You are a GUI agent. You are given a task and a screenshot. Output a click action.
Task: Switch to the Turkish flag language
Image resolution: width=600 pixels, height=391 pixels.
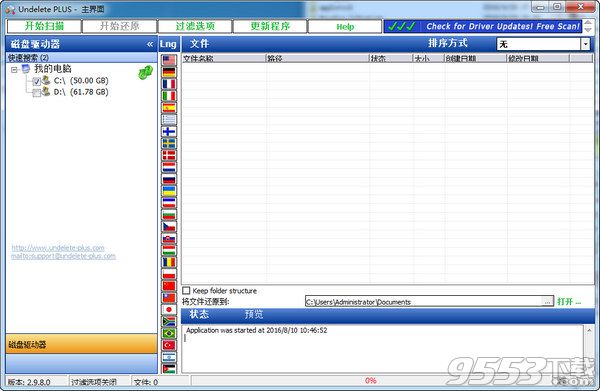tap(169, 345)
